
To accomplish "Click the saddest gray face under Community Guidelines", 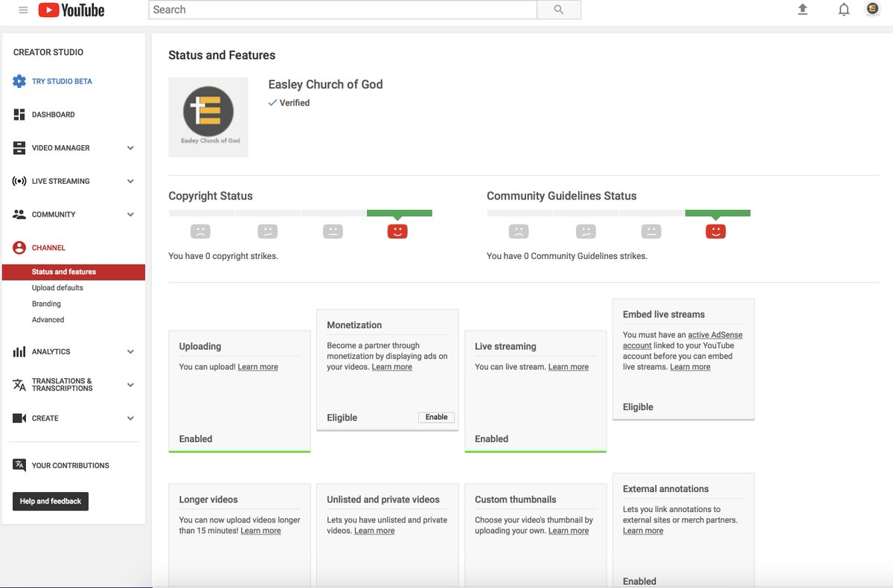I will (x=519, y=231).
